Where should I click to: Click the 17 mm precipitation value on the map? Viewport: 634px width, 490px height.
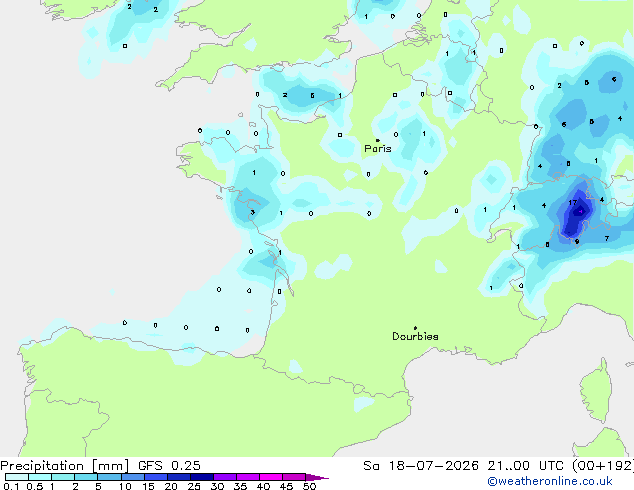coord(573,203)
